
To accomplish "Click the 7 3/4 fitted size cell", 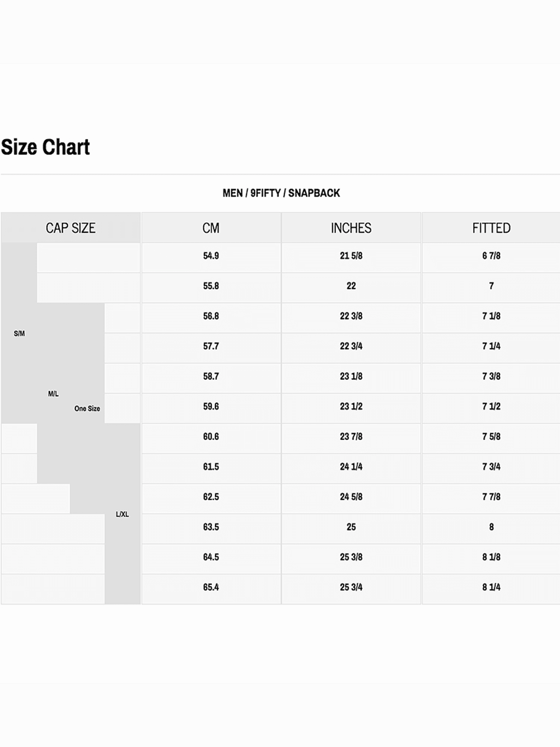I will (x=491, y=469).
